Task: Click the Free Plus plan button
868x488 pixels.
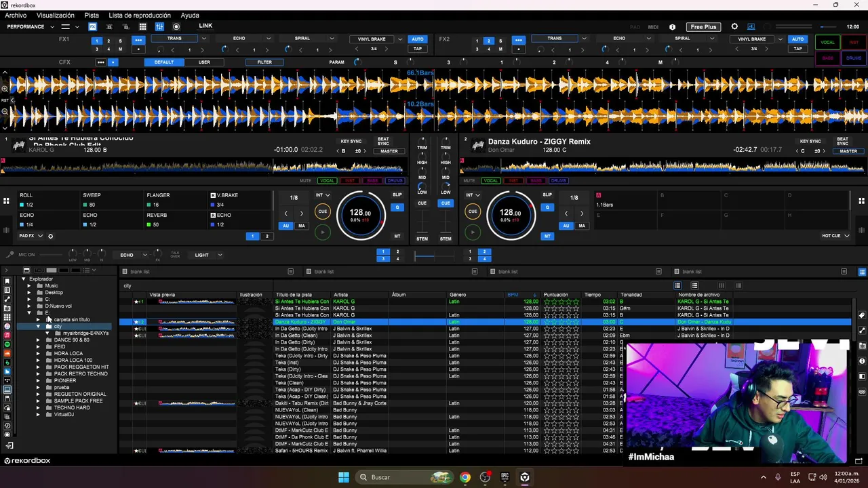Action: click(703, 27)
